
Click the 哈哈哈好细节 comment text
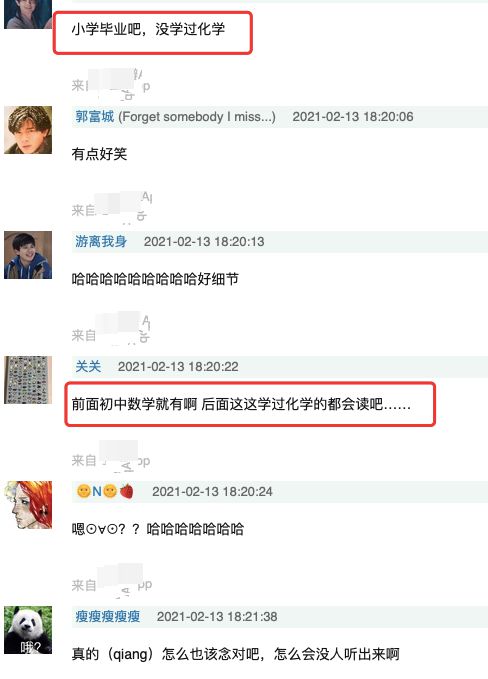(155, 279)
